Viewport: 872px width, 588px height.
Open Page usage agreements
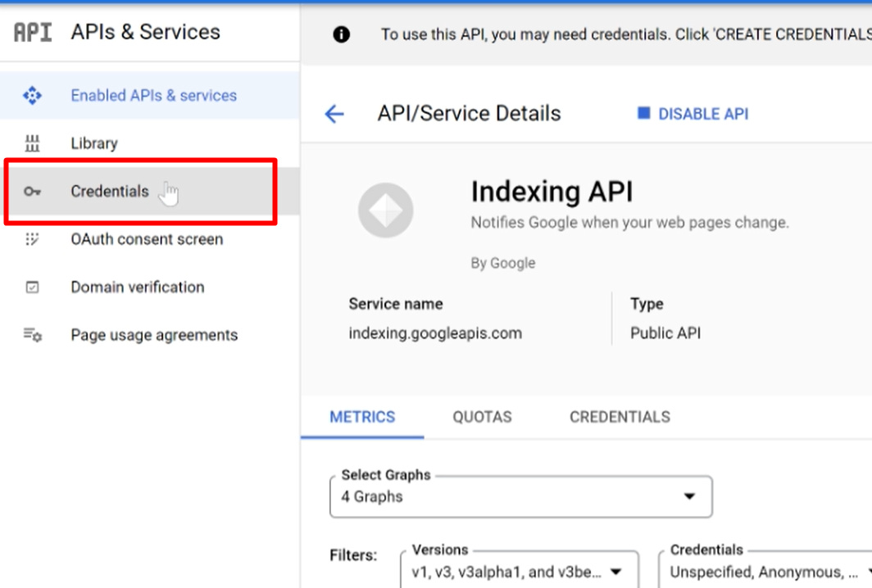[x=150, y=335]
